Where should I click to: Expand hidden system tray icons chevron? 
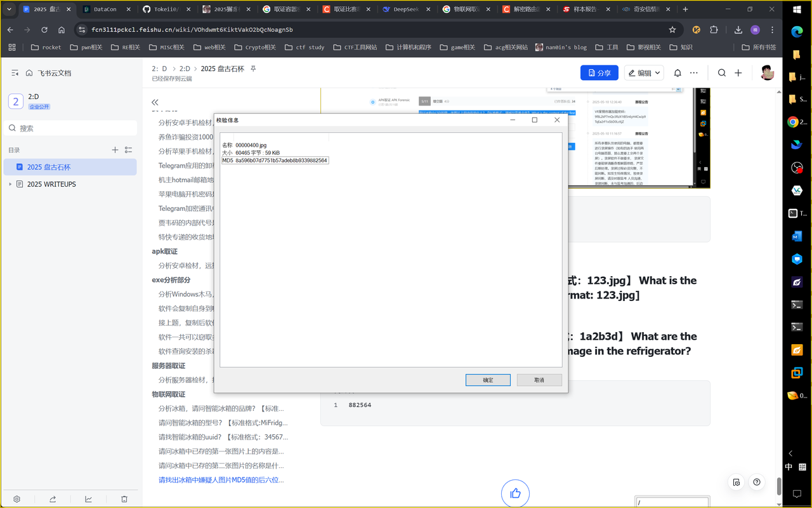click(791, 453)
